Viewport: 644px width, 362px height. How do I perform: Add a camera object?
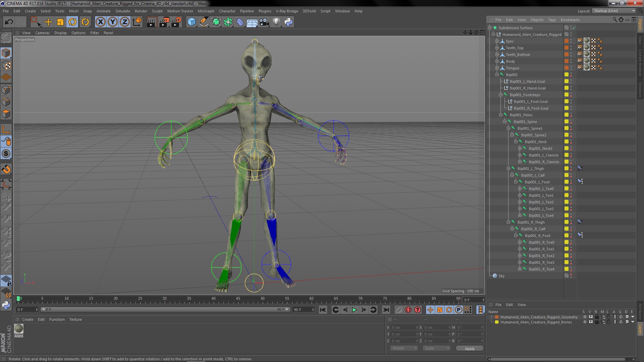pyautogui.click(x=264, y=22)
